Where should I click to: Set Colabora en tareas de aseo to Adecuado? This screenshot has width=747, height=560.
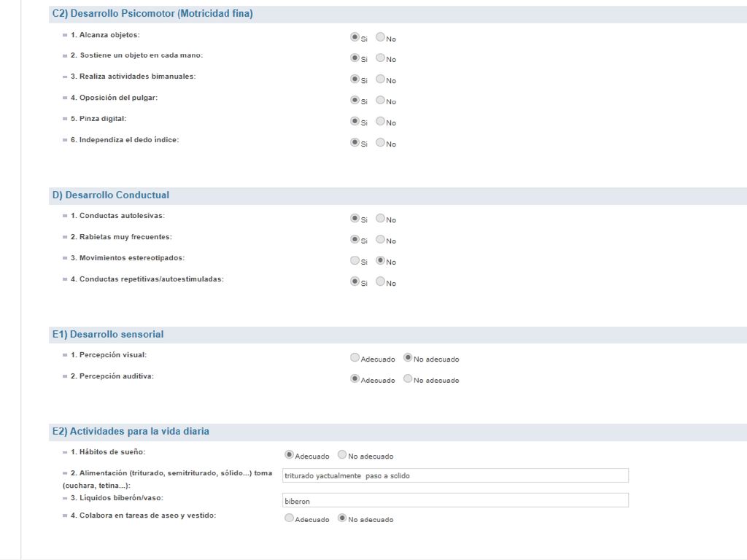click(289, 518)
